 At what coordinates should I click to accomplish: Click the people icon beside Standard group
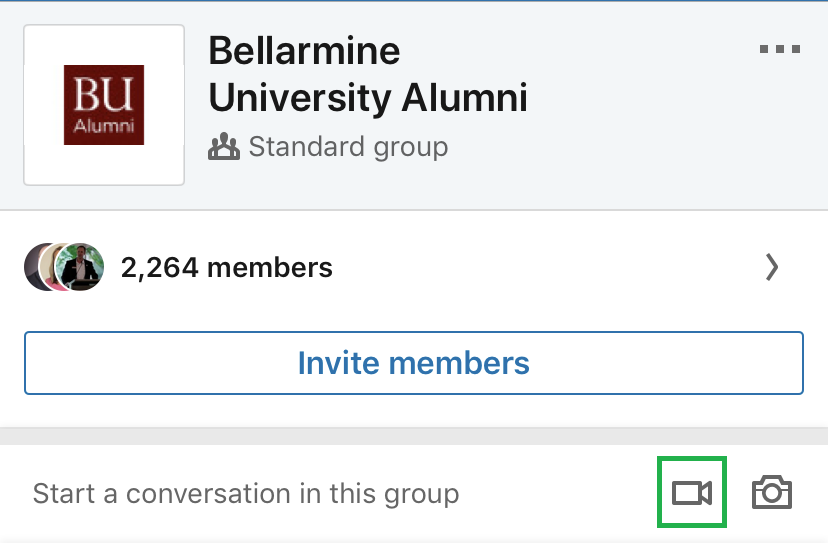(224, 148)
